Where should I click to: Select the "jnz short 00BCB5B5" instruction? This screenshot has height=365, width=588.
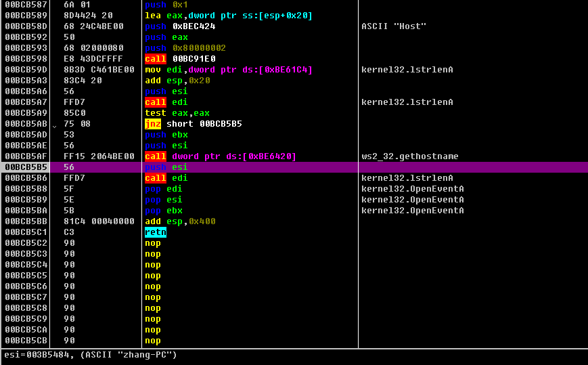point(193,124)
